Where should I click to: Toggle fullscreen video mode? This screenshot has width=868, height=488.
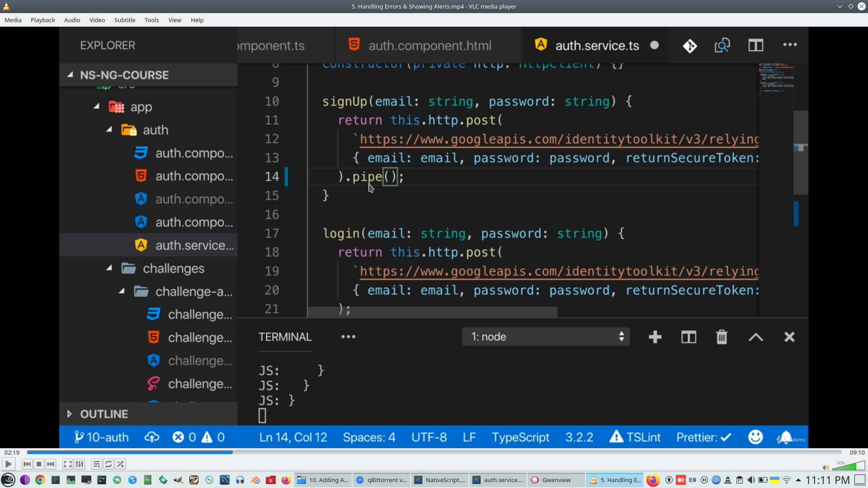[x=67, y=464]
